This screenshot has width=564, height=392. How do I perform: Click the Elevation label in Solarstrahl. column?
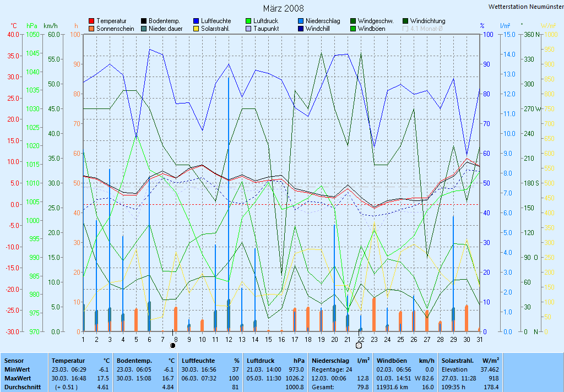(454, 369)
